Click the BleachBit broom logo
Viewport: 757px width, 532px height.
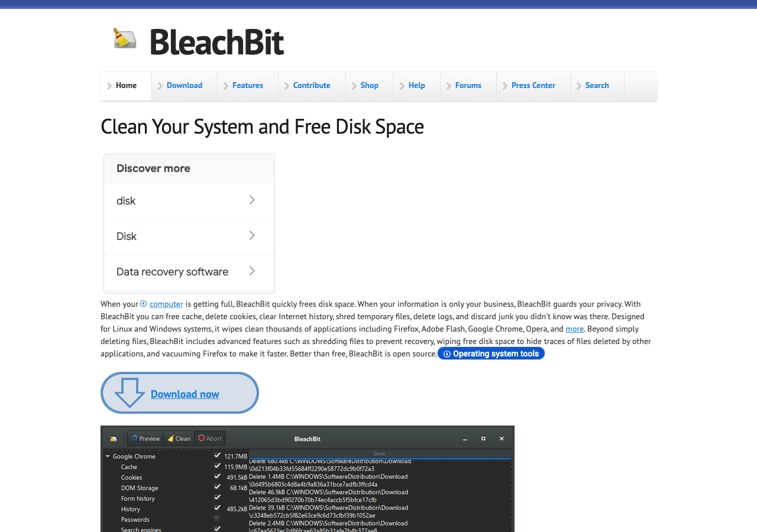click(124, 39)
